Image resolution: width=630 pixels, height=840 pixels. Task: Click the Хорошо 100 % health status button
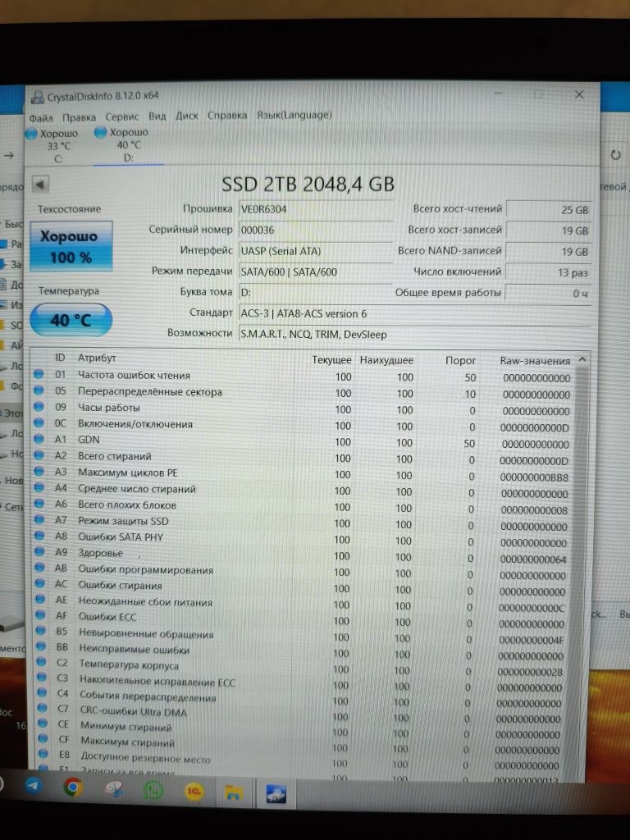click(x=71, y=246)
